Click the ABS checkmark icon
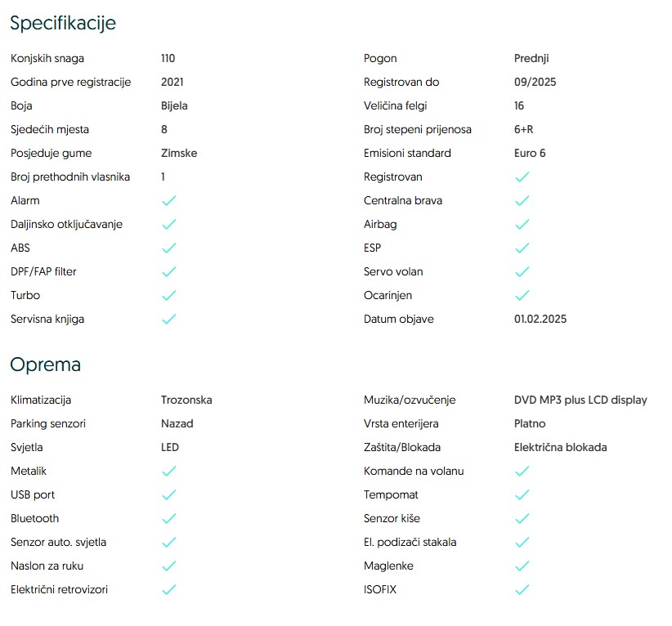Image resolution: width=672 pixels, height=626 pixels. pos(169,248)
